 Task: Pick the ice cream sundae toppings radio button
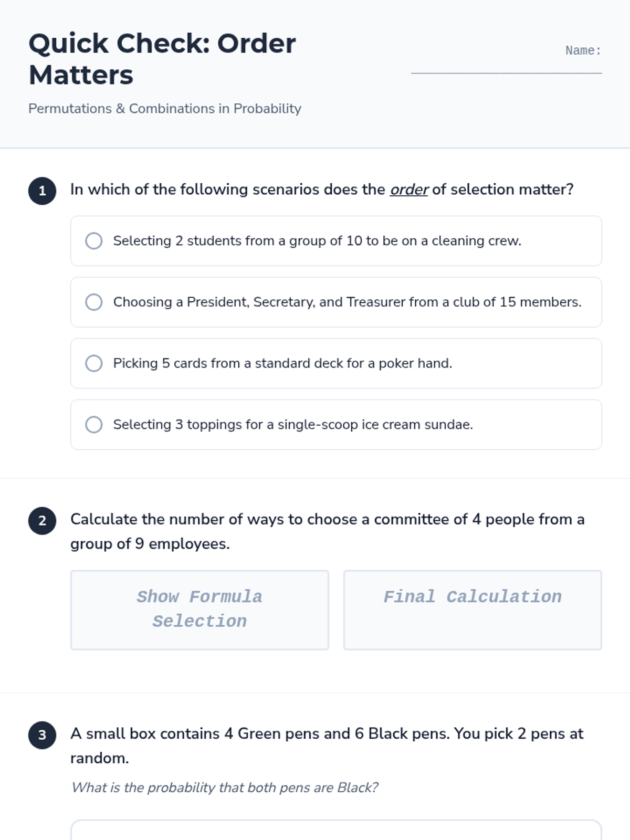click(x=94, y=424)
